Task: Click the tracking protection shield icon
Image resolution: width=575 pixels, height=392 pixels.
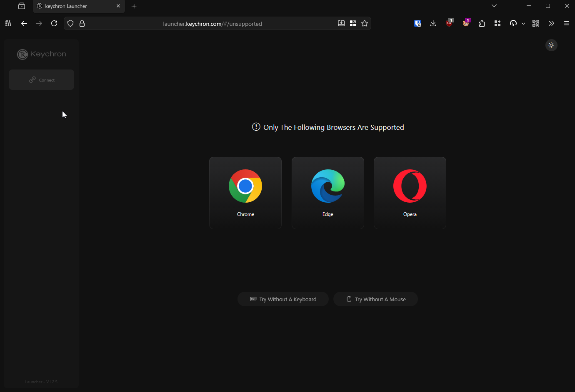Action: 70,23
